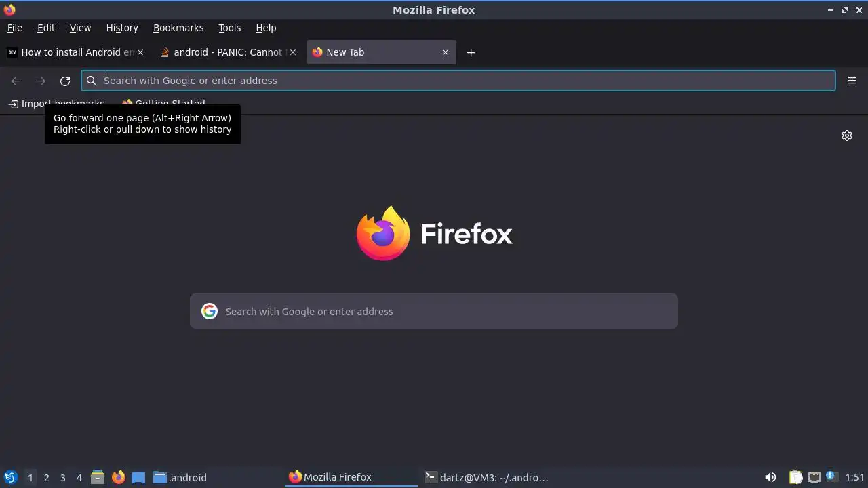Click Firefox icon in window title bar
Screen dimensions: 868x488
9,9
